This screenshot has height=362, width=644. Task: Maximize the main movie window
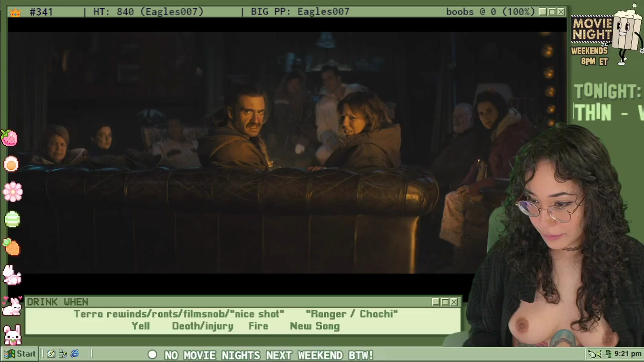click(x=552, y=12)
